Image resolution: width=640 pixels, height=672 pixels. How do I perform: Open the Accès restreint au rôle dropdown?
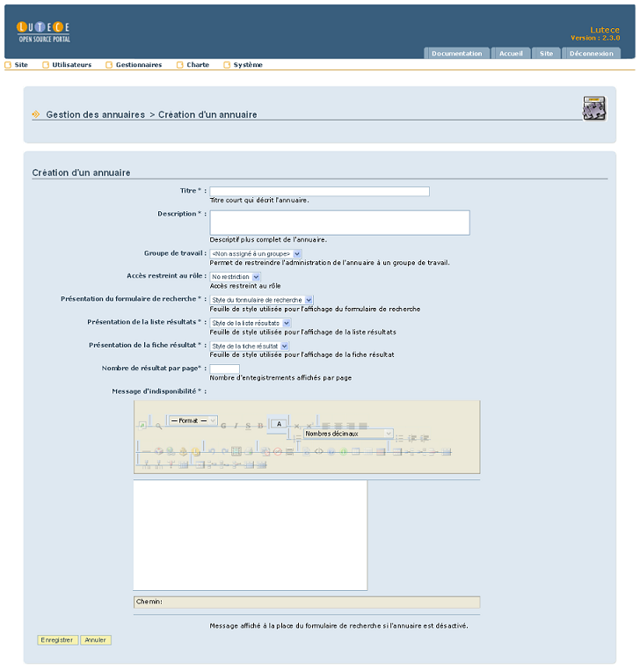pyautogui.click(x=236, y=277)
